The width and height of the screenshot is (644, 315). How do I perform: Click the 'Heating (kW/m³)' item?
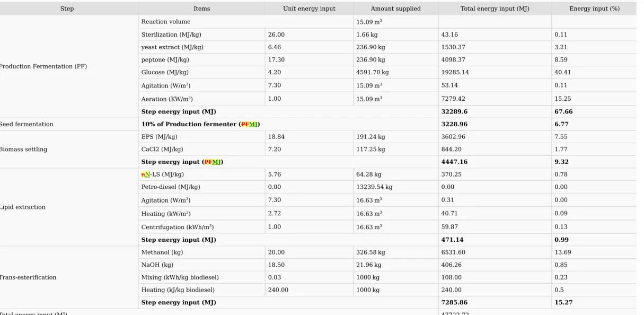click(166, 213)
